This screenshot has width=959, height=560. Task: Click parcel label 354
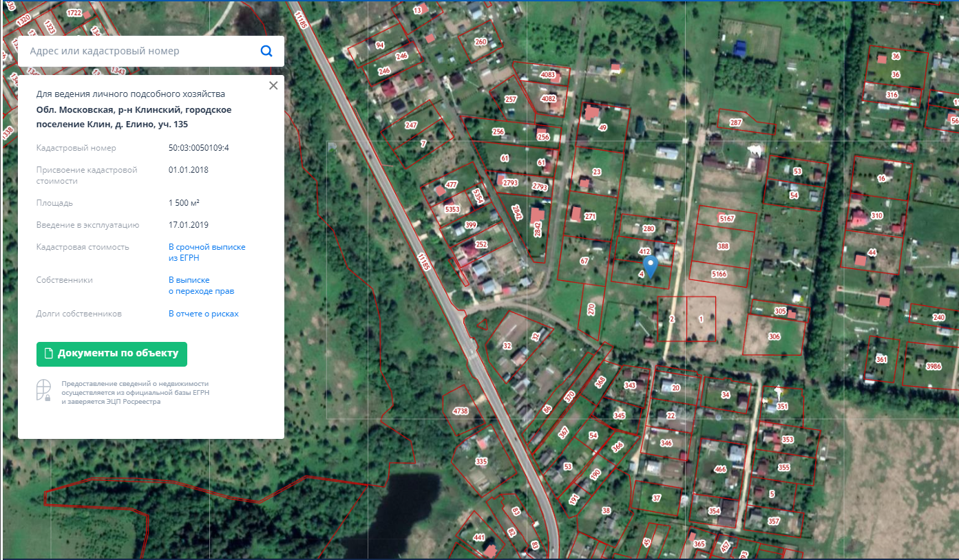(714, 511)
